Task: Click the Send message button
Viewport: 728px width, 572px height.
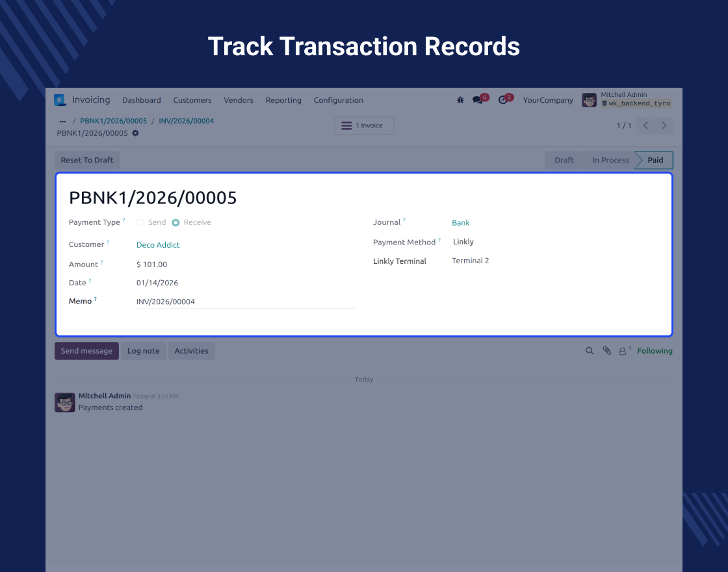Action: coord(87,351)
